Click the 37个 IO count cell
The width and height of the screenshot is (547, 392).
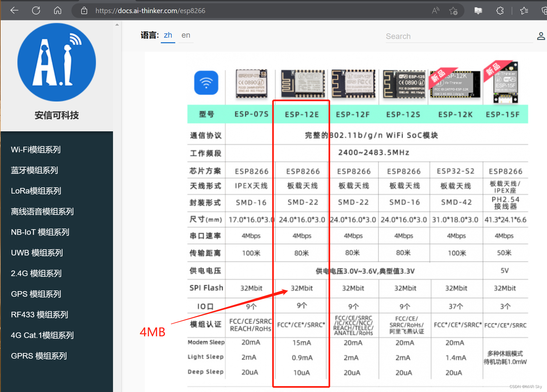pyautogui.click(x=456, y=307)
